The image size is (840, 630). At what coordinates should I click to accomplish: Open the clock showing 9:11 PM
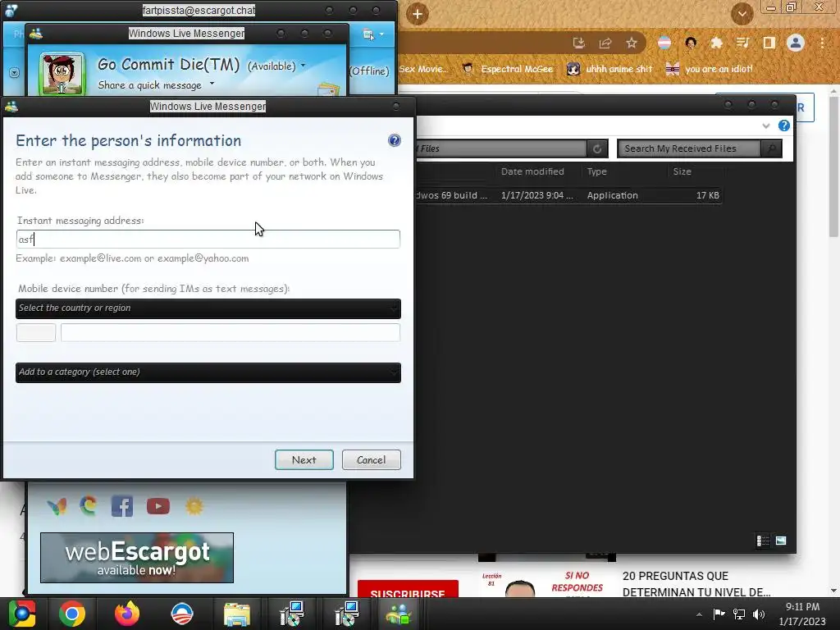pos(802,614)
